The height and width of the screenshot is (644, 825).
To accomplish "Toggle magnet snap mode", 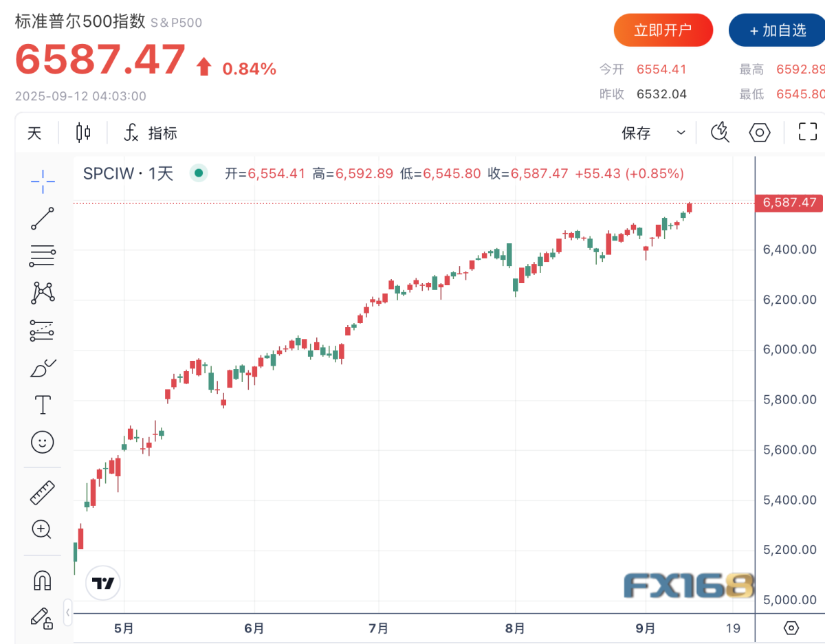I will tap(42, 581).
